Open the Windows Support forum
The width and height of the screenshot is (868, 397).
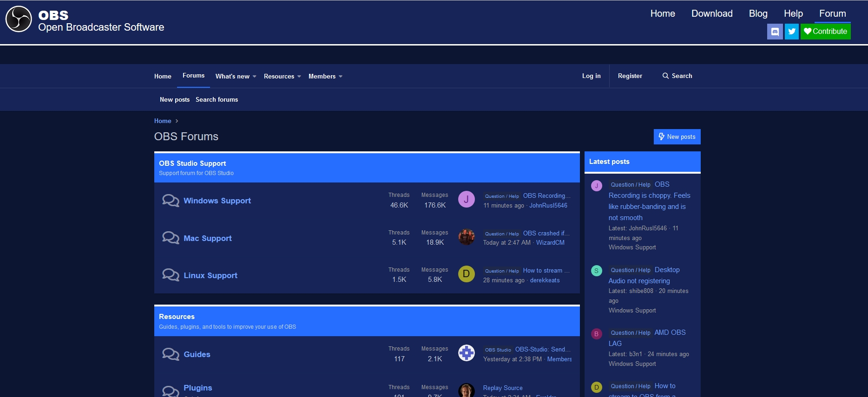[217, 201]
